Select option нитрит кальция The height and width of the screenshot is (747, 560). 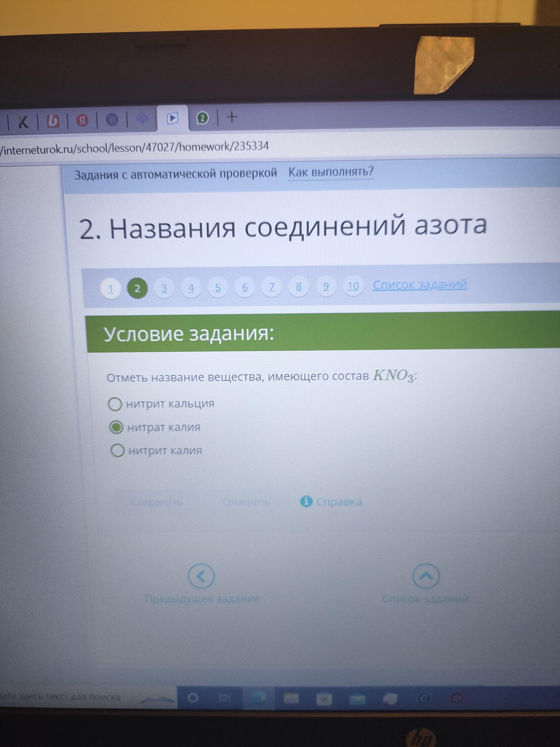[x=115, y=404]
